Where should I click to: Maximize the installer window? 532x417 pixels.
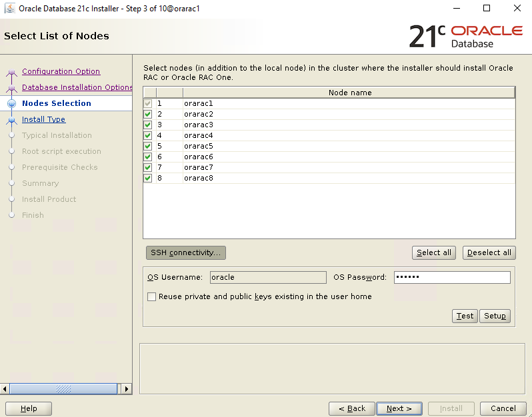(x=487, y=8)
